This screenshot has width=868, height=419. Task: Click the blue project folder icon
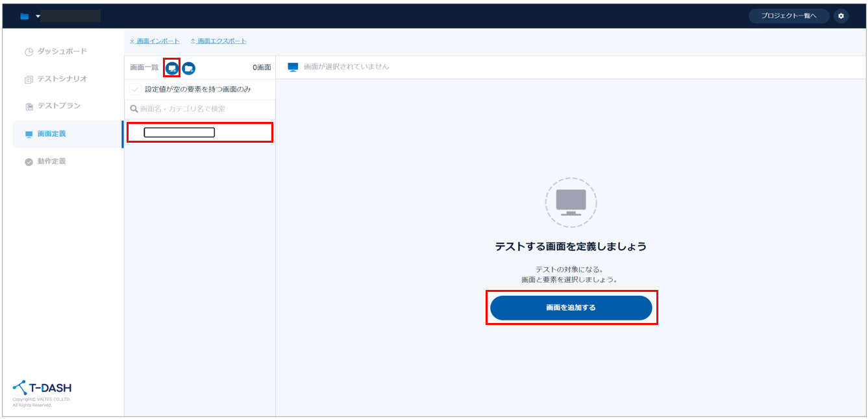coord(25,16)
